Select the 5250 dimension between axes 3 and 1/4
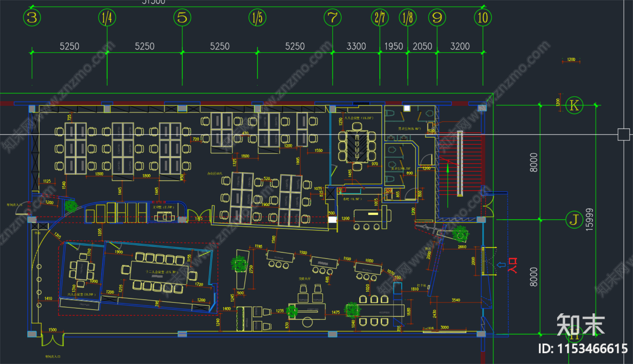Viewport: 633px width, 364px height. click(x=70, y=46)
